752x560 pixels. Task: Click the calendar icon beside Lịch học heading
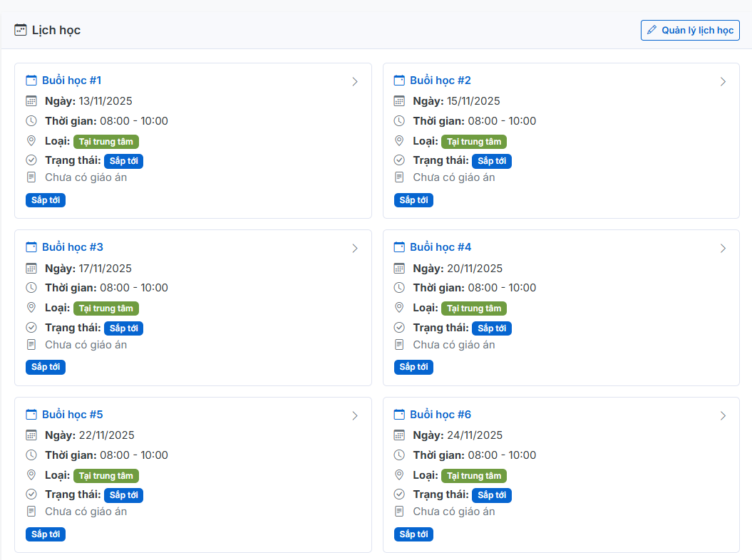[x=21, y=30]
